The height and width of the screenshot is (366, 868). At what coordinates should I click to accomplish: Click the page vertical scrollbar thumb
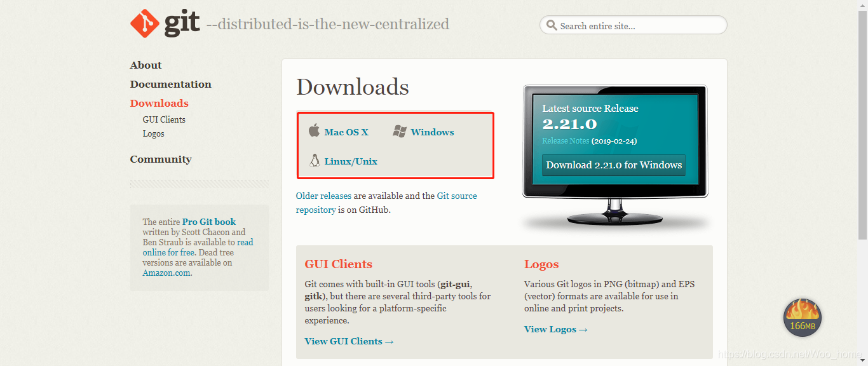click(862, 124)
